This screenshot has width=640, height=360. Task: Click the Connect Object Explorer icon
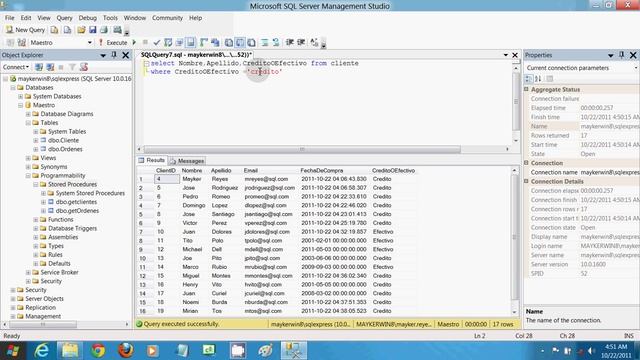[39, 67]
